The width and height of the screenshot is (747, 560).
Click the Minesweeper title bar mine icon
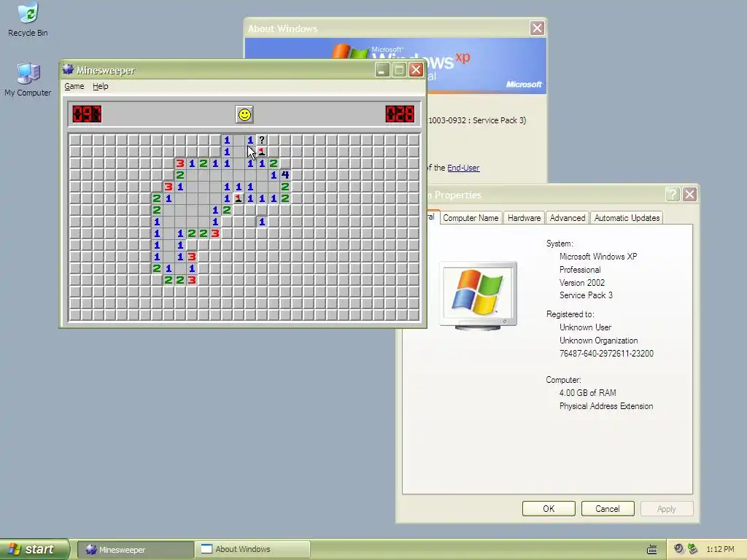68,69
